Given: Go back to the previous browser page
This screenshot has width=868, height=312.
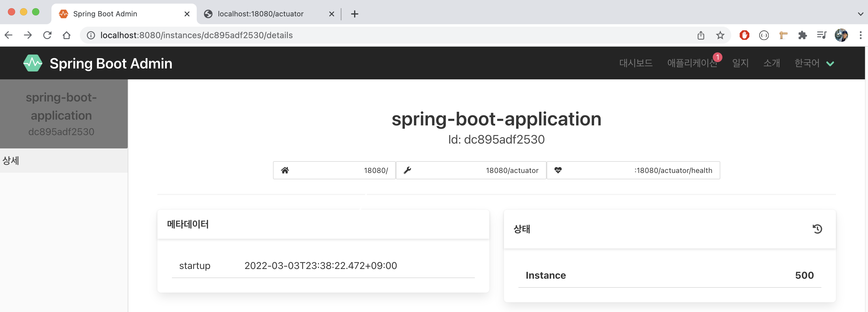Looking at the screenshot, I should pos(9,35).
